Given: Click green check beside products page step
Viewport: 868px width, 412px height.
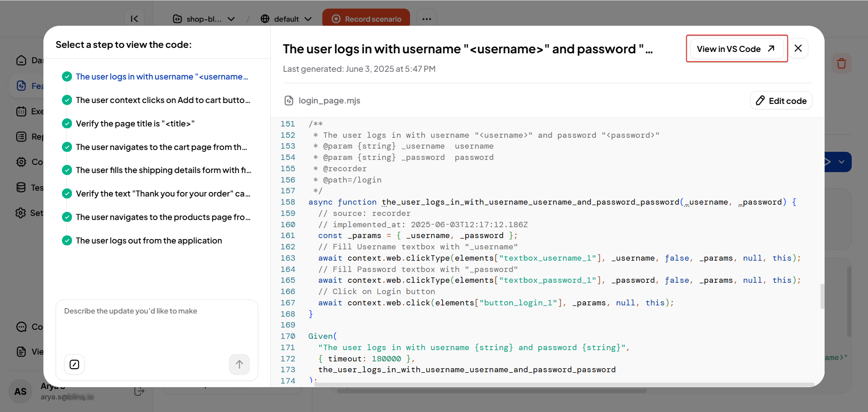Looking at the screenshot, I should (x=67, y=217).
